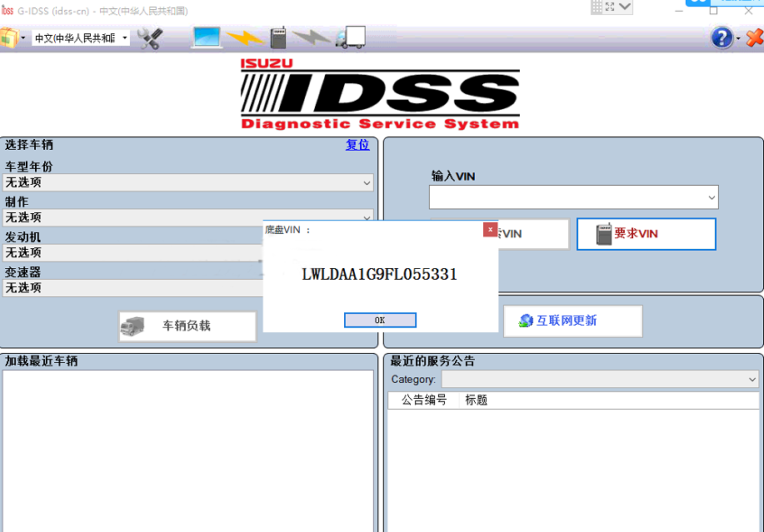Image resolution: width=764 pixels, height=532 pixels.
Task: Click the 互联网更新 button
Action: pyautogui.click(x=573, y=321)
